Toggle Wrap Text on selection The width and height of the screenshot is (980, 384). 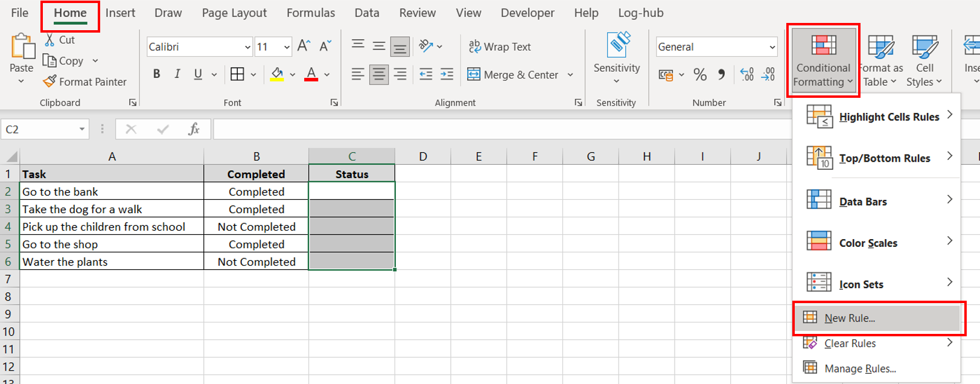500,46
